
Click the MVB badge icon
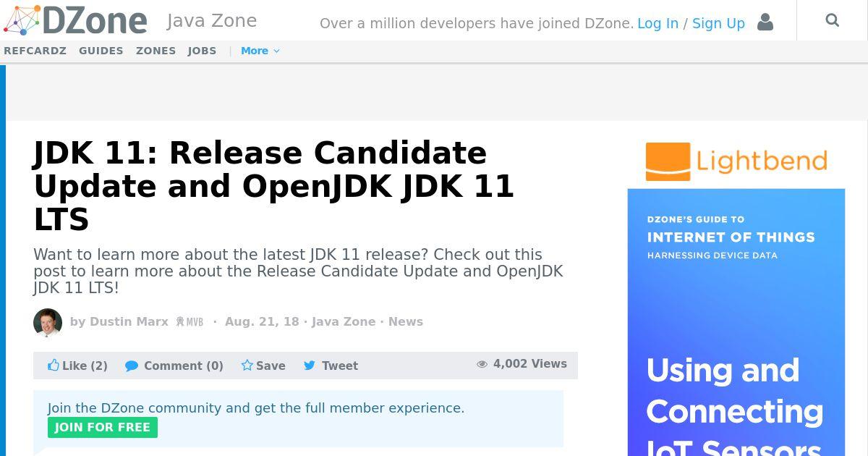tap(190, 322)
